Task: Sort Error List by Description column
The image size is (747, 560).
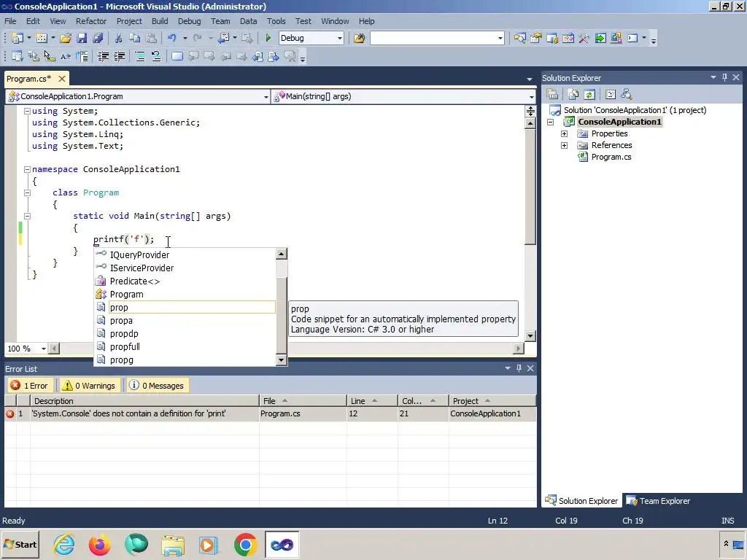Action: coord(144,401)
